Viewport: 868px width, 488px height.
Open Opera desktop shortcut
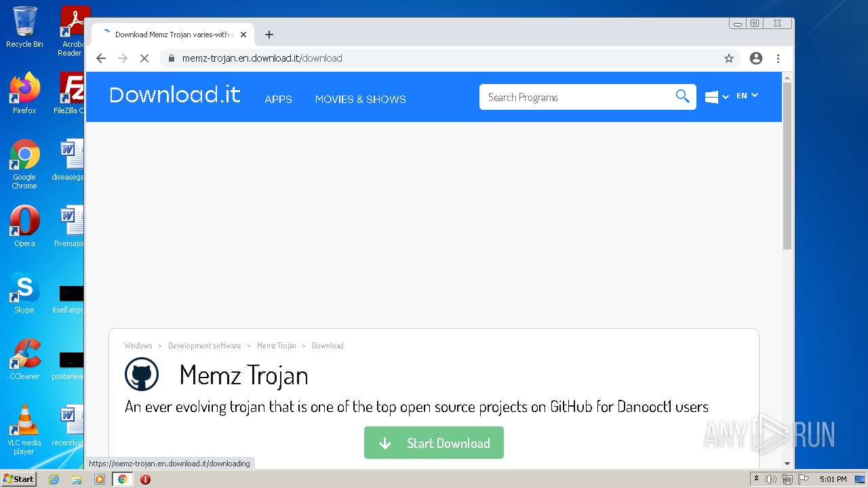click(24, 226)
